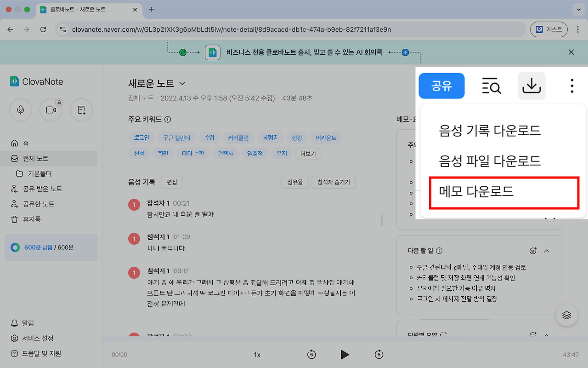Screen dimensions: 588x368
Task: Click the floating layers icon button
Action: (566, 315)
